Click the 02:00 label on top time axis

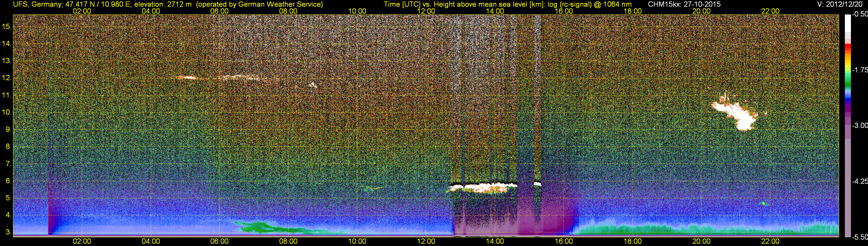(x=82, y=11)
